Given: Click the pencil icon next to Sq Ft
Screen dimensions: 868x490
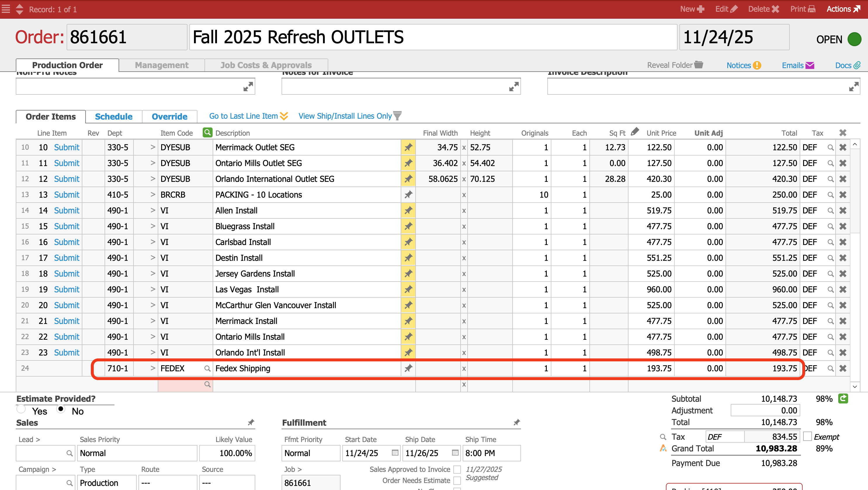Looking at the screenshot, I should (635, 132).
